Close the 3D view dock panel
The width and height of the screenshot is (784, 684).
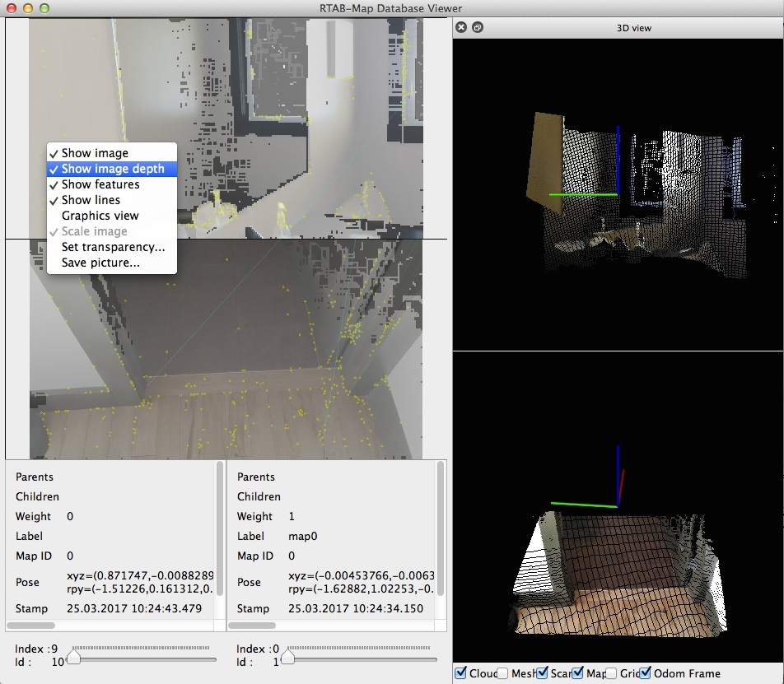461,27
